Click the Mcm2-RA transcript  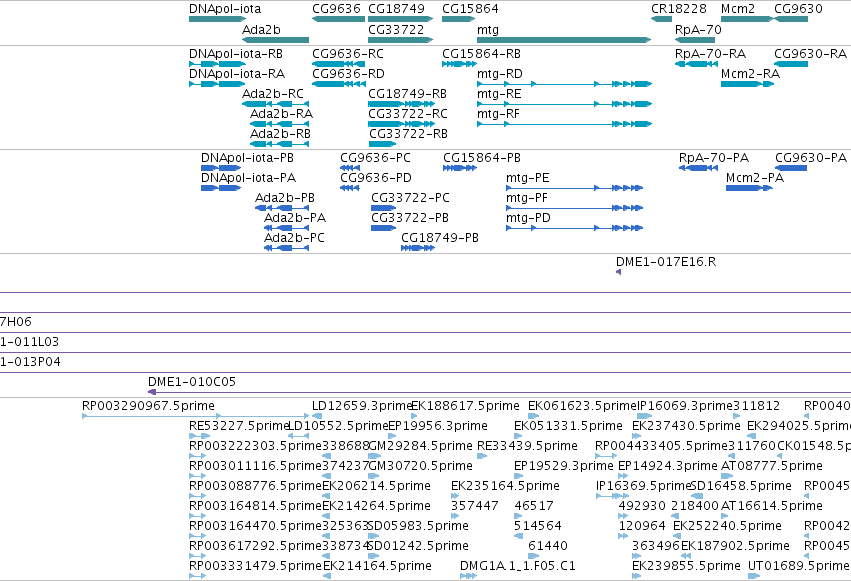747,84
